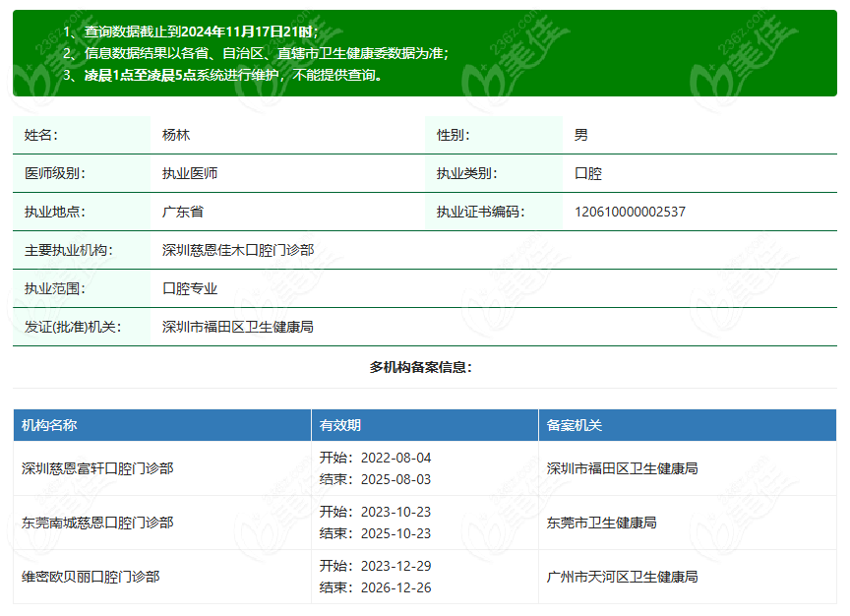Click the 执业证书编码 field label
Image resolution: width=850 pixels, height=616 pixels.
(481, 212)
